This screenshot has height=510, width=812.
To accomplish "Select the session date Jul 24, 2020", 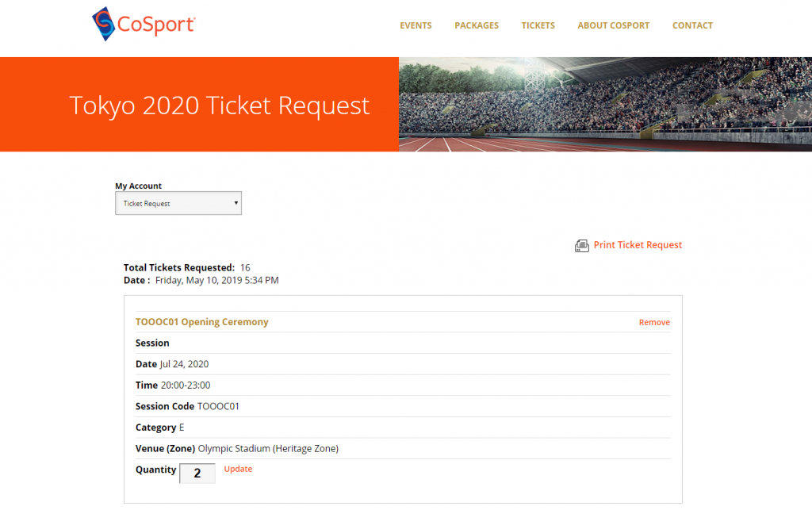I will [x=184, y=364].
